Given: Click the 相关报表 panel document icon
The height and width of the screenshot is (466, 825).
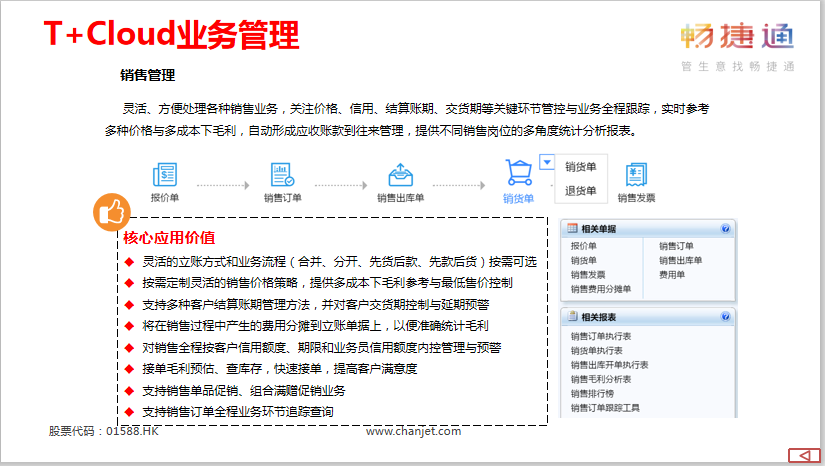Looking at the screenshot, I should [572, 316].
